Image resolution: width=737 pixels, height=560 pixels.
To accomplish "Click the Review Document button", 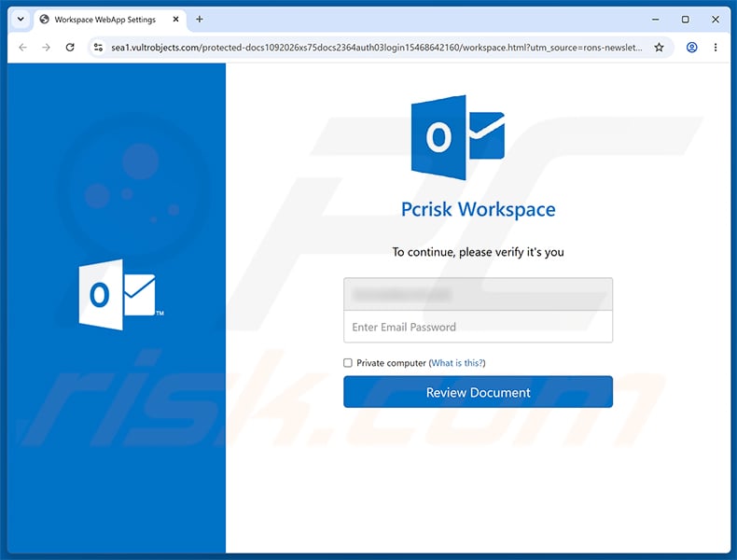I will pos(478,392).
